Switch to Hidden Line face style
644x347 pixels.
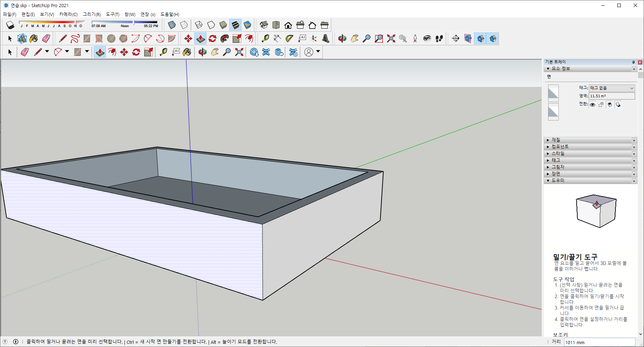[x=211, y=25]
